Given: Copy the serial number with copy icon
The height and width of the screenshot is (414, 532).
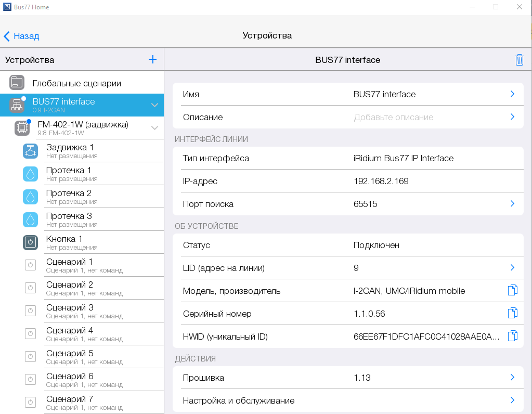Looking at the screenshot, I should (x=512, y=313).
